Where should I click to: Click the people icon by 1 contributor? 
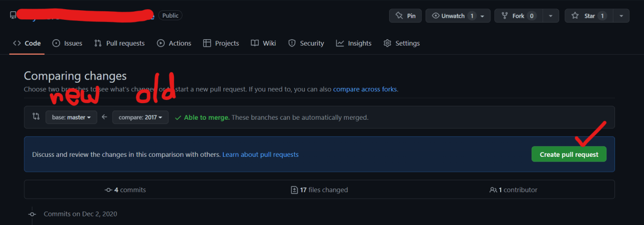pyautogui.click(x=493, y=190)
